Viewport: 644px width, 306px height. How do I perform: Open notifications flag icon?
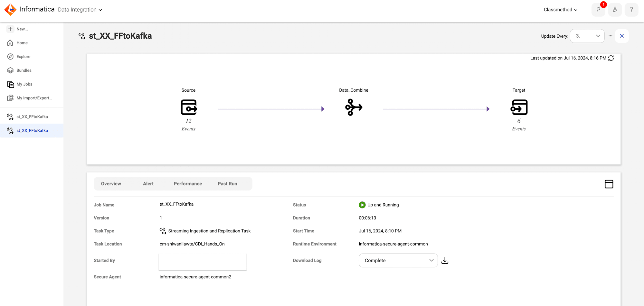click(x=598, y=10)
